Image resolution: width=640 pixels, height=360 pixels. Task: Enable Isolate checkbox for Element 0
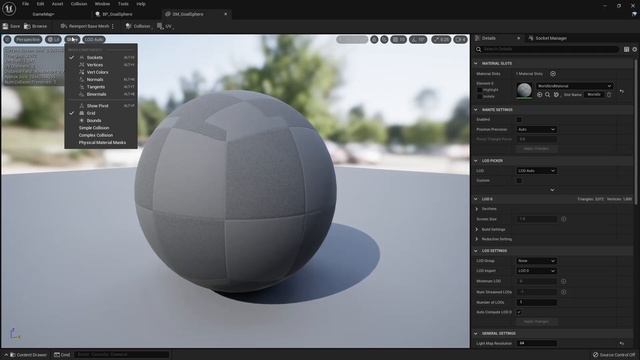tap(480, 97)
